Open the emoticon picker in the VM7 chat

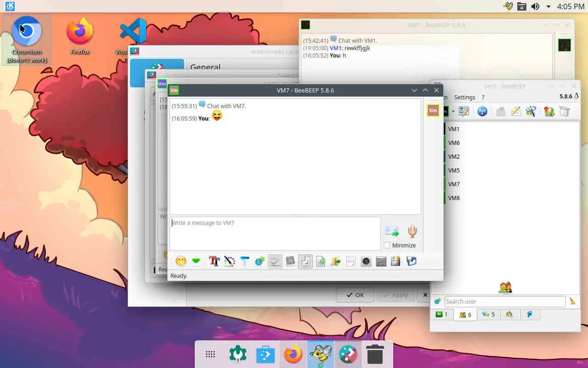tap(181, 261)
